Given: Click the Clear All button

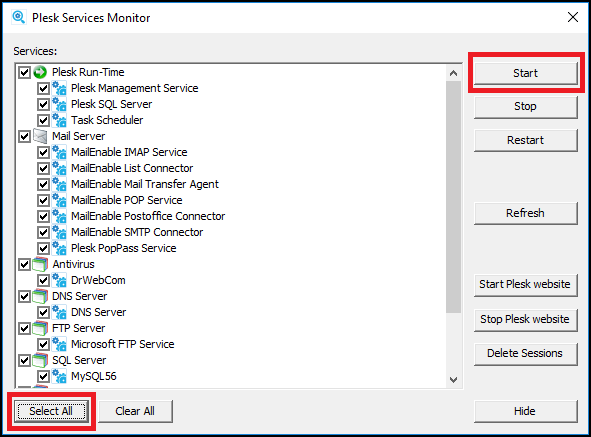Looking at the screenshot, I should 135,411.
